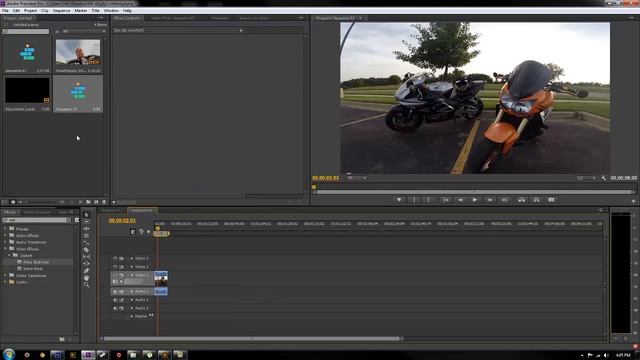Expand the Video 2 track
This screenshot has width=640, height=360.
point(131,267)
